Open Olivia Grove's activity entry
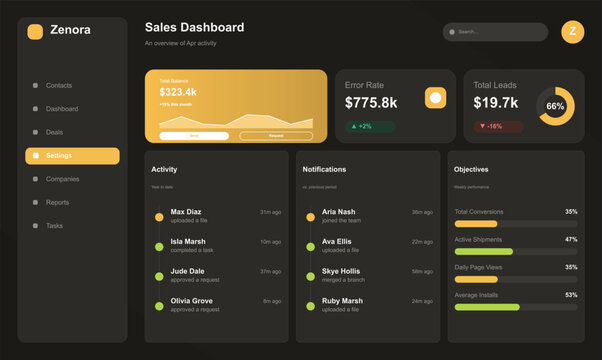 tap(217, 305)
